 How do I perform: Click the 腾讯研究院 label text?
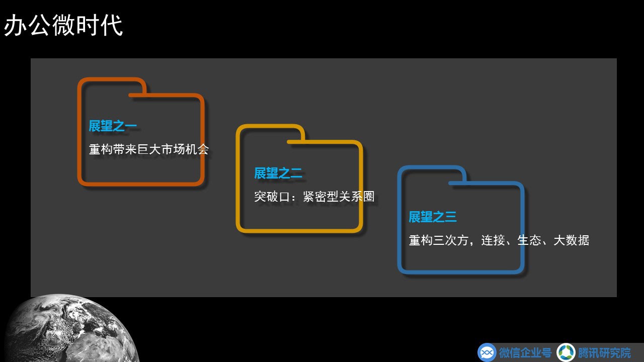pyautogui.click(x=604, y=353)
